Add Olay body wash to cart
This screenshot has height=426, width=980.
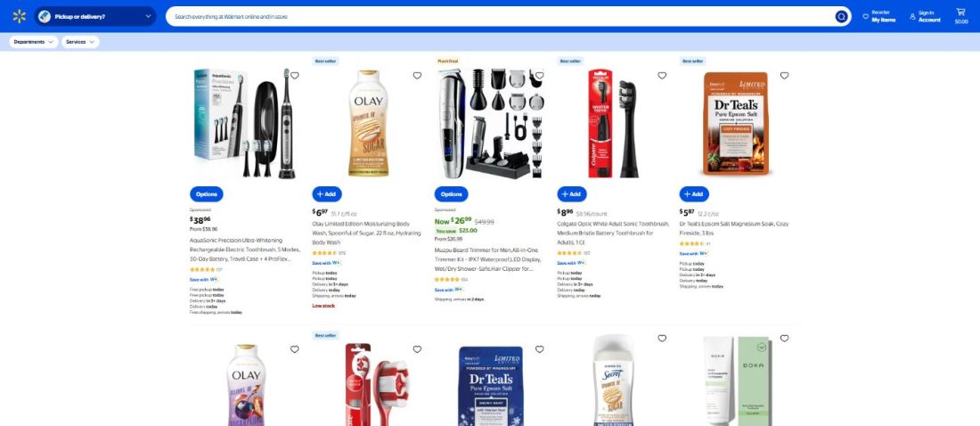coord(327,194)
